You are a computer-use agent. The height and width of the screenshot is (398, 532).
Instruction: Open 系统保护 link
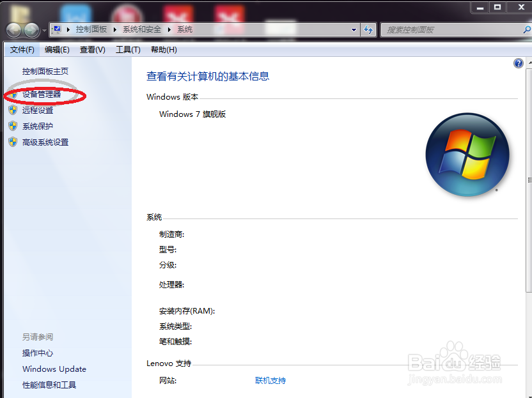coord(38,126)
